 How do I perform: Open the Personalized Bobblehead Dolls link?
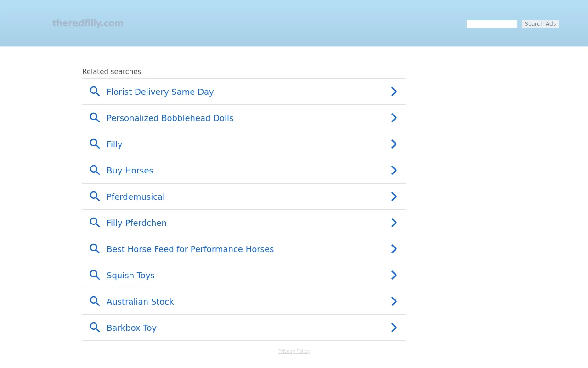point(170,118)
